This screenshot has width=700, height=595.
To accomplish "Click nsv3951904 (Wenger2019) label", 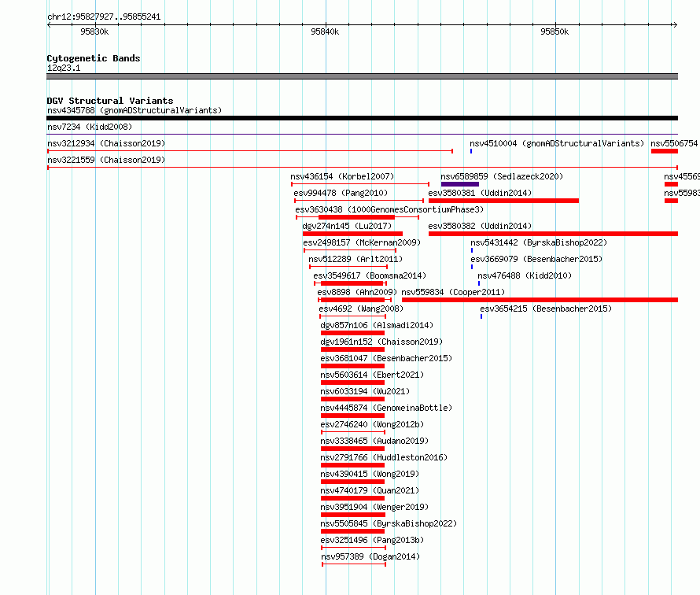I will coord(374,507).
